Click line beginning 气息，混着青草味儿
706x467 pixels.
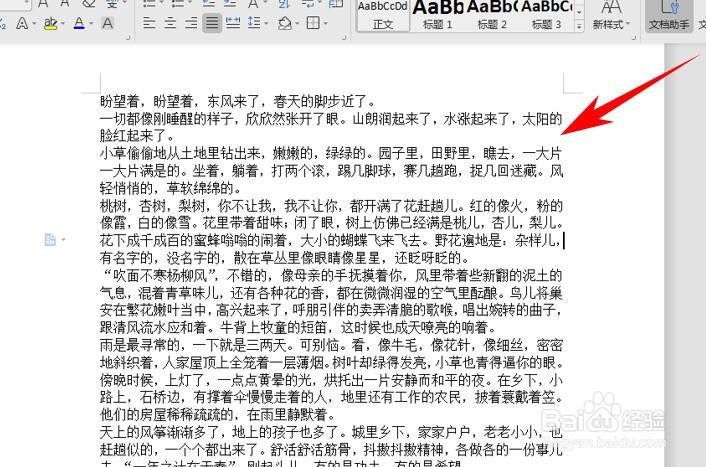click(331, 293)
